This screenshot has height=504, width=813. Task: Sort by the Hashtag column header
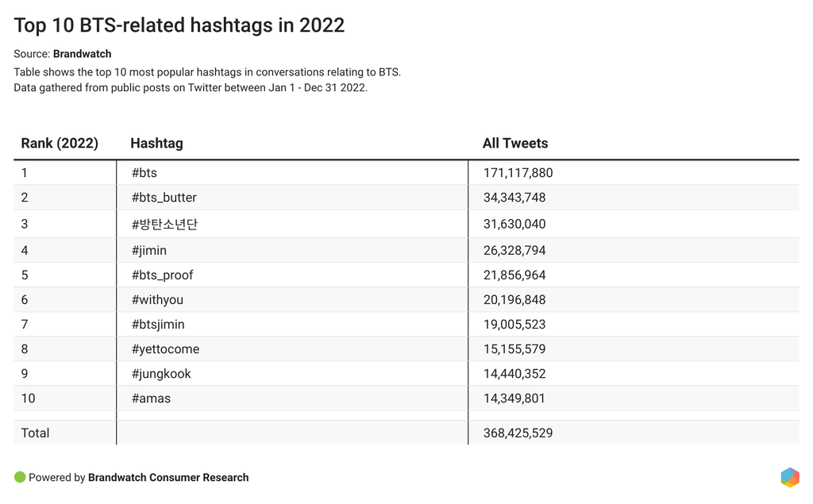pos(156,144)
